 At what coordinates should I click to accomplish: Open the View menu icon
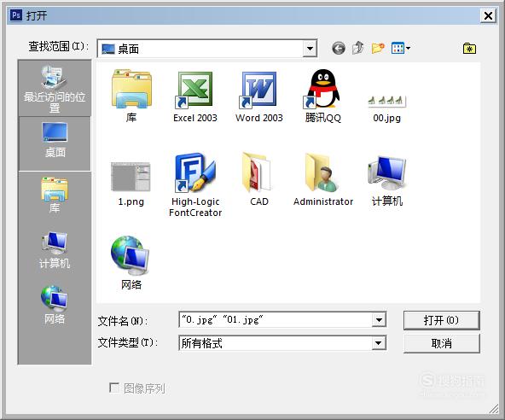point(401,49)
